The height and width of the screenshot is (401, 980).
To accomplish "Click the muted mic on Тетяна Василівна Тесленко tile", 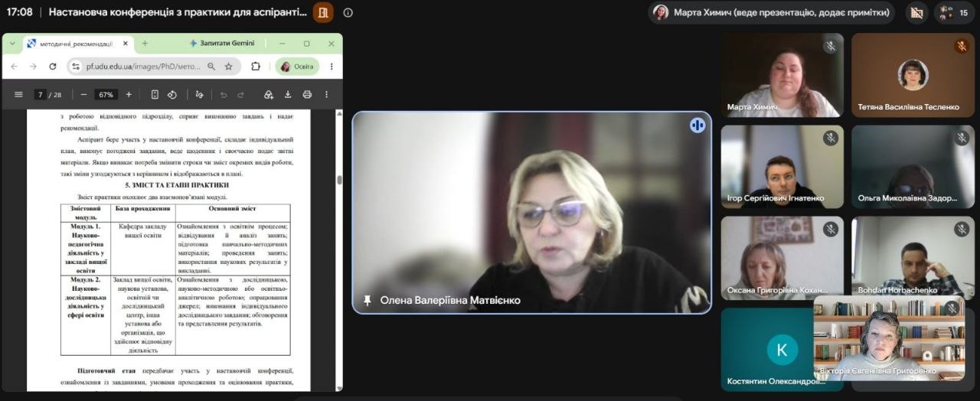I will pyautogui.click(x=962, y=47).
